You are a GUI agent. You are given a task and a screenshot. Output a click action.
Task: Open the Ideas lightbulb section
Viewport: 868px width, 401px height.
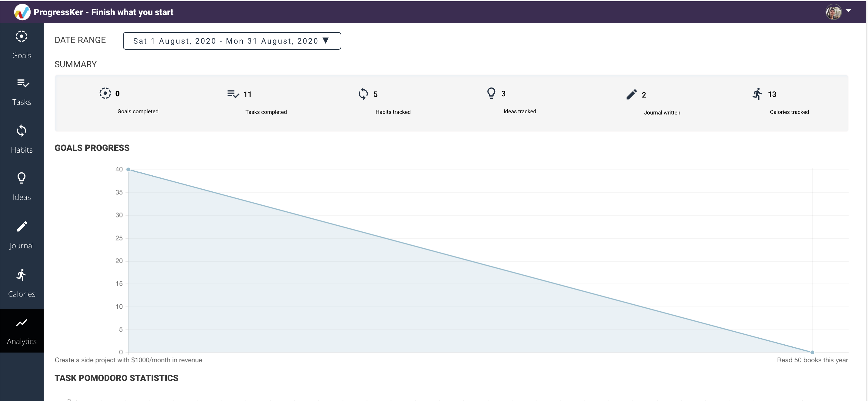coord(22,186)
